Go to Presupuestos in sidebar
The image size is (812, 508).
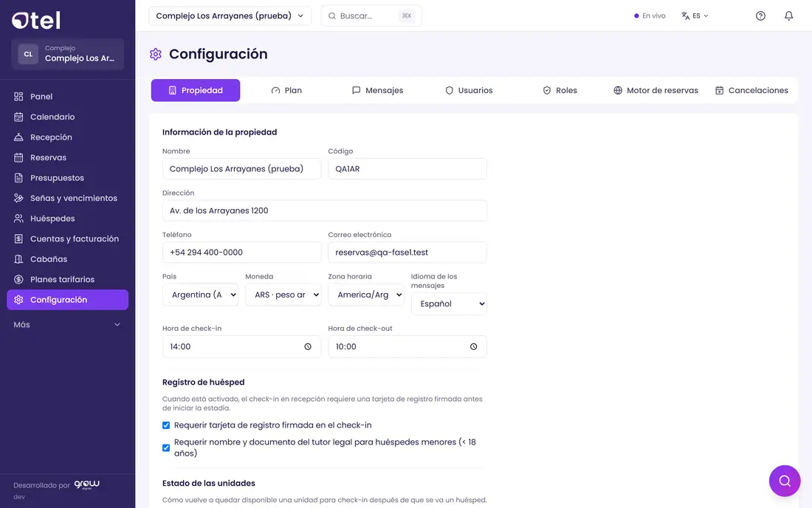coord(67,178)
